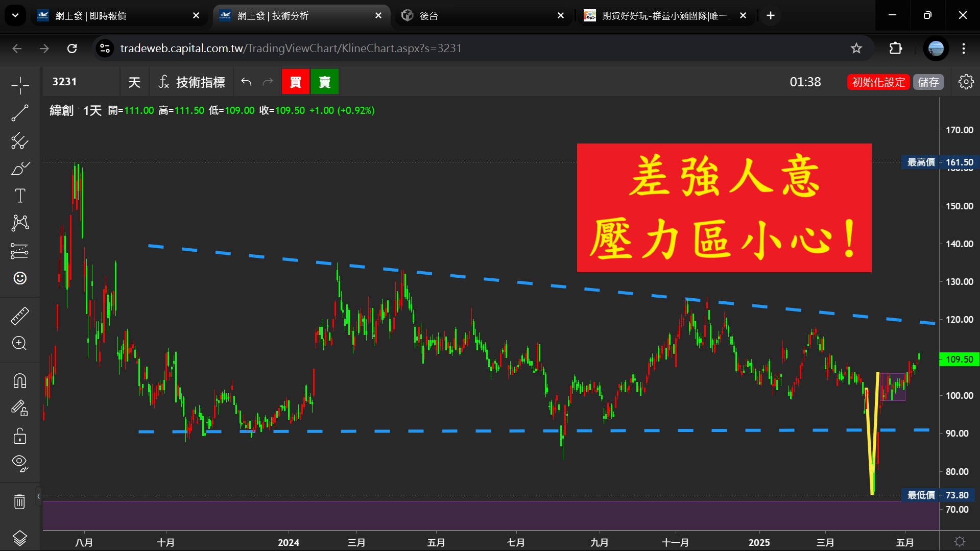Image resolution: width=980 pixels, height=551 pixels.
Task: Select the red 差強人意 text annotation
Action: 724,208
